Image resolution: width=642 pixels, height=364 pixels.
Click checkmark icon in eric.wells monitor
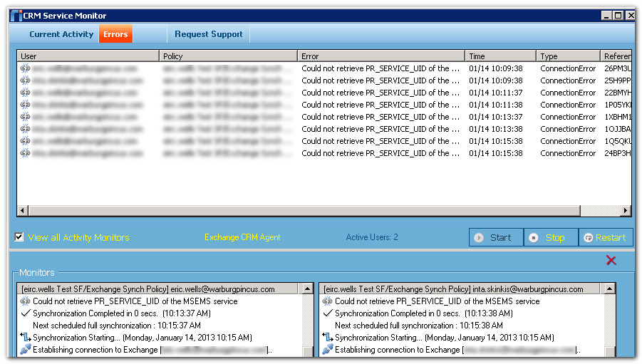pos(26,313)
